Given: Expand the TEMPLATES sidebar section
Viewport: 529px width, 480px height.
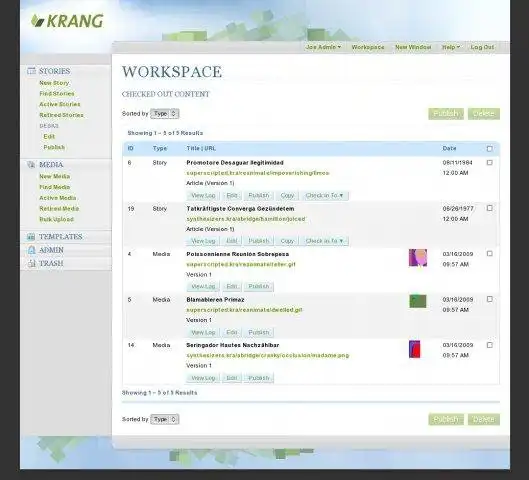Looking at the screenshot, I should 61,237.
